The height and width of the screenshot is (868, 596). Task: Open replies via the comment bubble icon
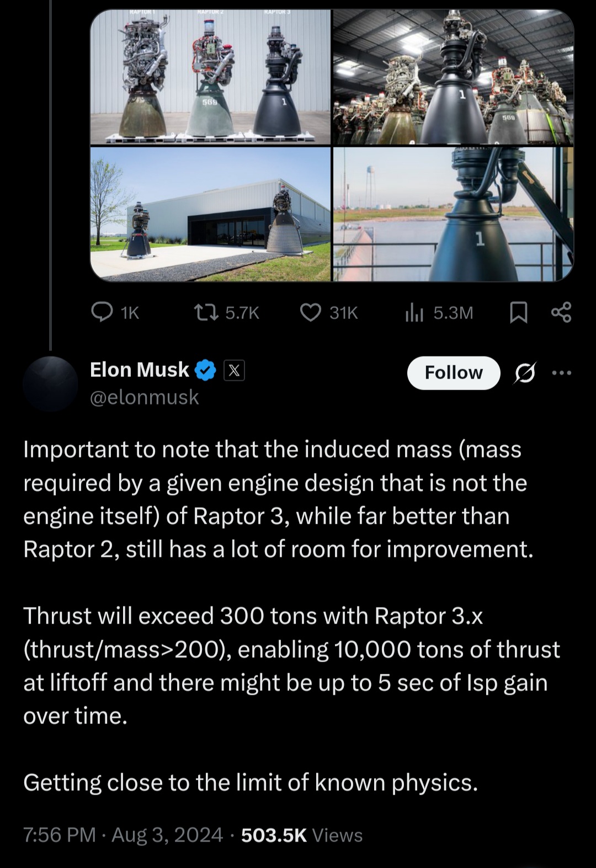pyautogui.click(x=102, y=313)
